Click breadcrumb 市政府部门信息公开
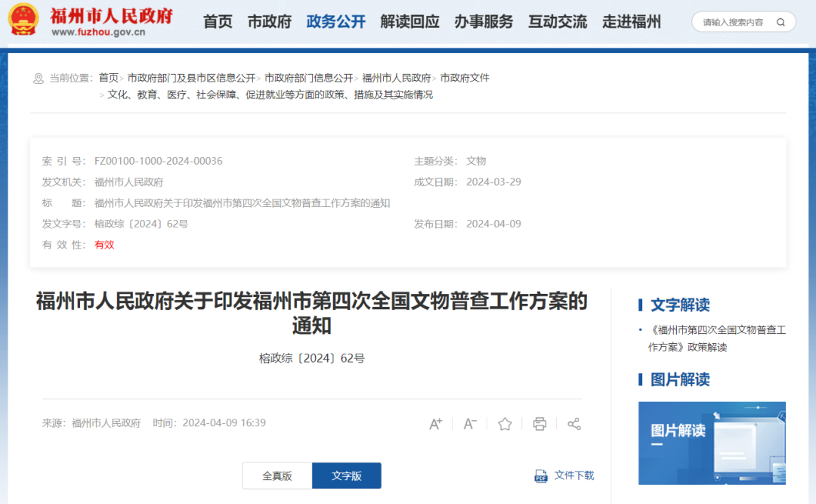This screenshot has width=816, height=504. (308, 78)
